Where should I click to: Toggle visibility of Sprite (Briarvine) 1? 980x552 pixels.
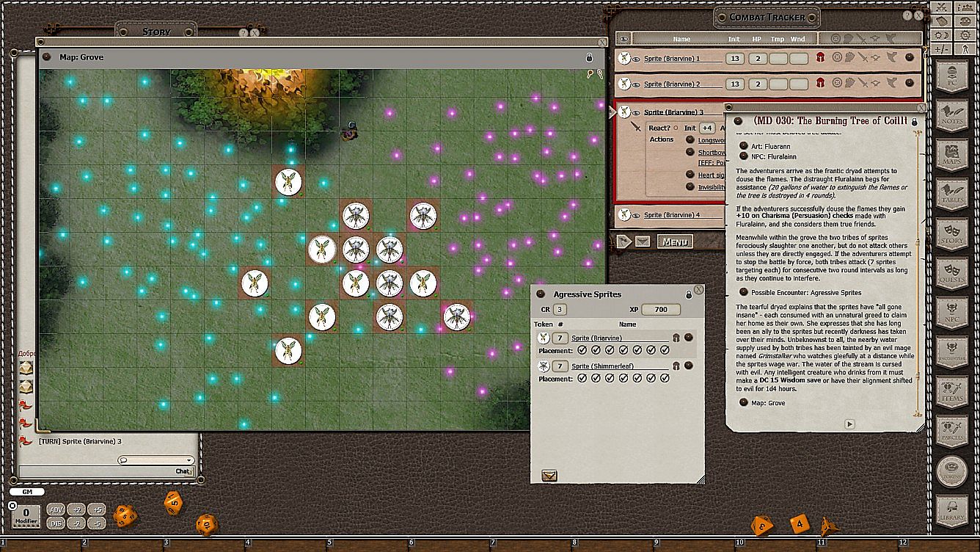coord(636,59)
